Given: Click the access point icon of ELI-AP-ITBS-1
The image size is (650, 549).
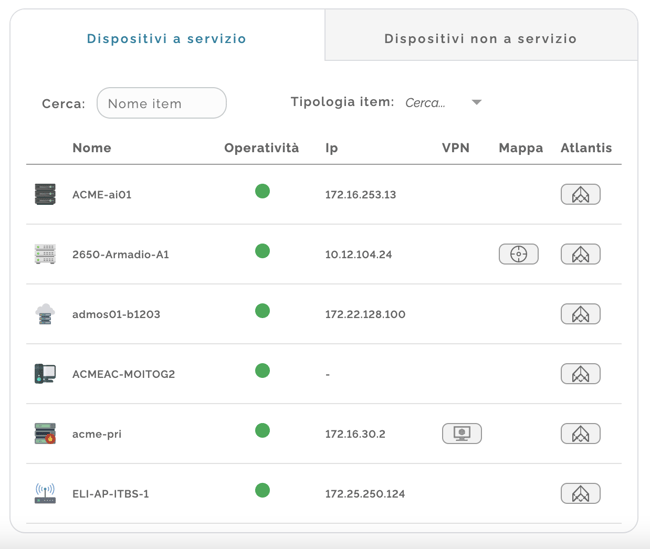Looking at the screenshot, I should [45, 493].
